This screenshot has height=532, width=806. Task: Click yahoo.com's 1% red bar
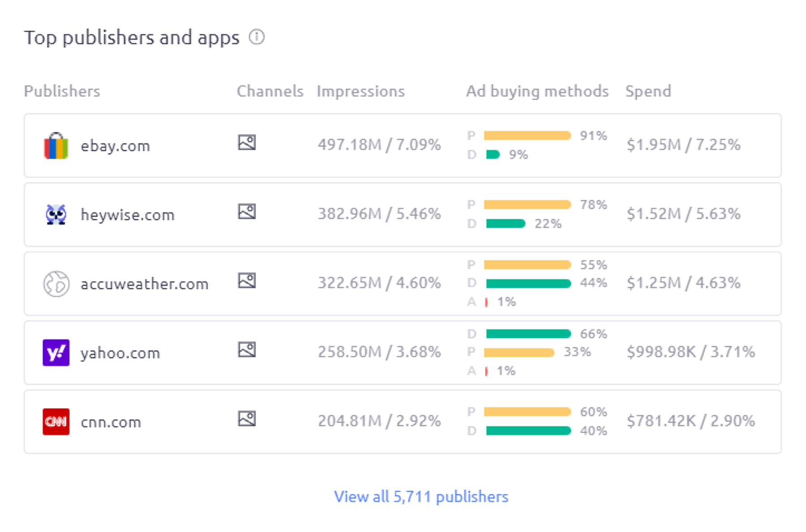tap(486, 371)
